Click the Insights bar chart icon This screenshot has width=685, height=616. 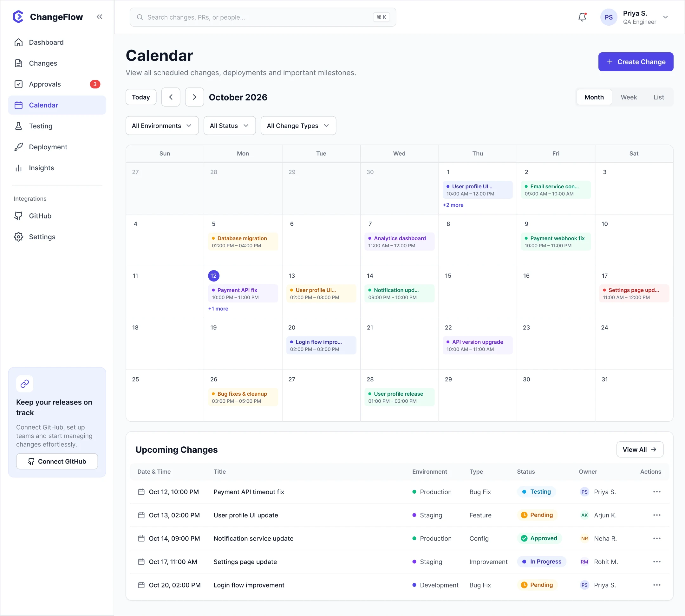point(19,168)
